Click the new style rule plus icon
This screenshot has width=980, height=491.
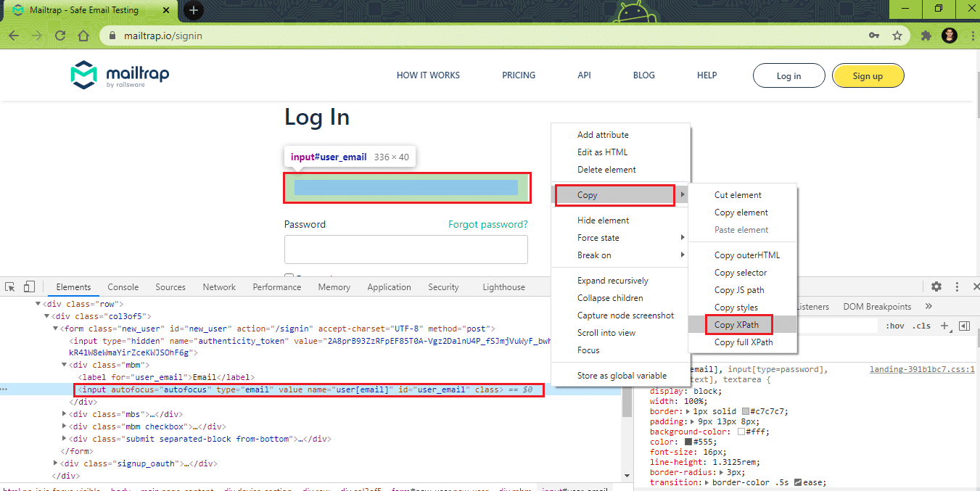(x=944, y=326)
